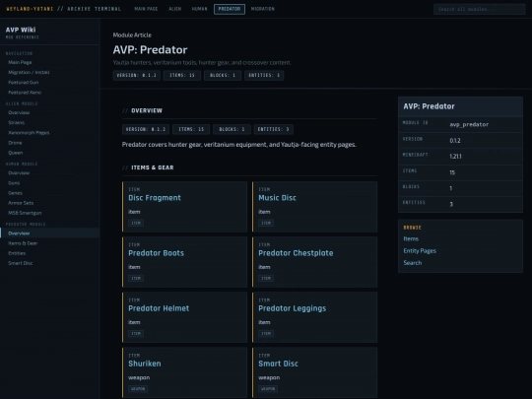Click the Entities: 3 badge in Overview section
Screen dimensions: 532x399
273,129
